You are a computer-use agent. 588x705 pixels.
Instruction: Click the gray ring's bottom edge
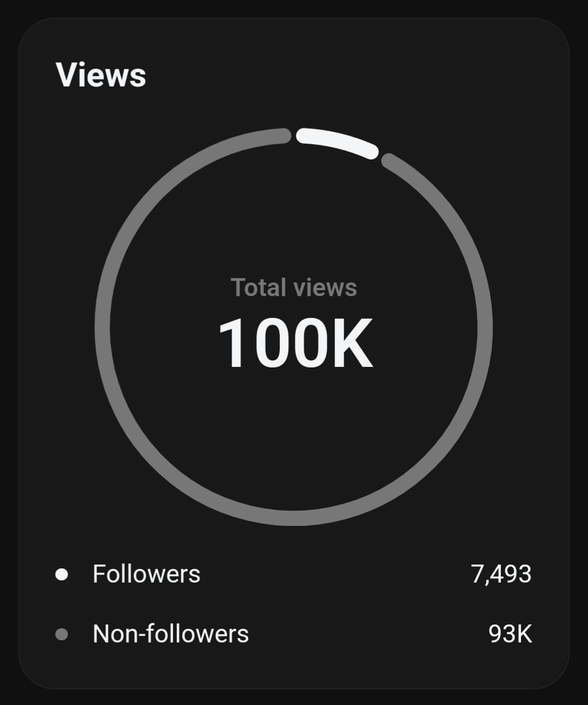pos(293,518)
